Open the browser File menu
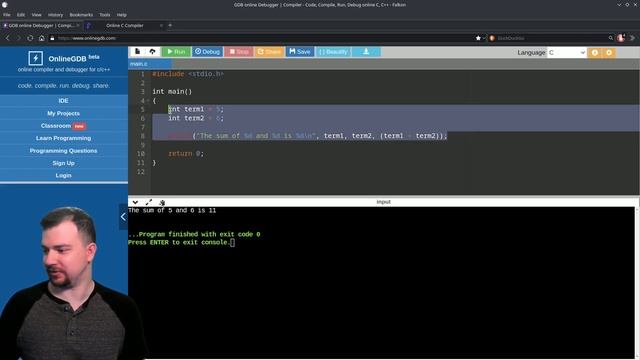The image size is (640, 360). coord(7,15)
